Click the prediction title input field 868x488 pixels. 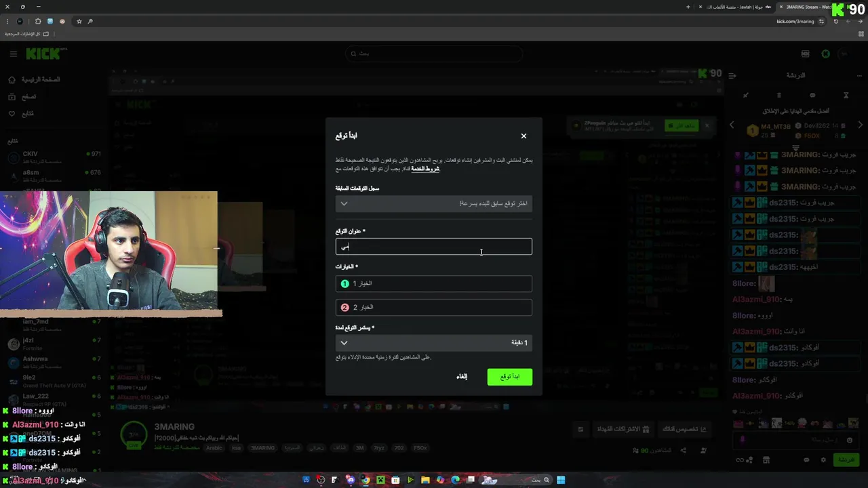(x=433, y=247)
